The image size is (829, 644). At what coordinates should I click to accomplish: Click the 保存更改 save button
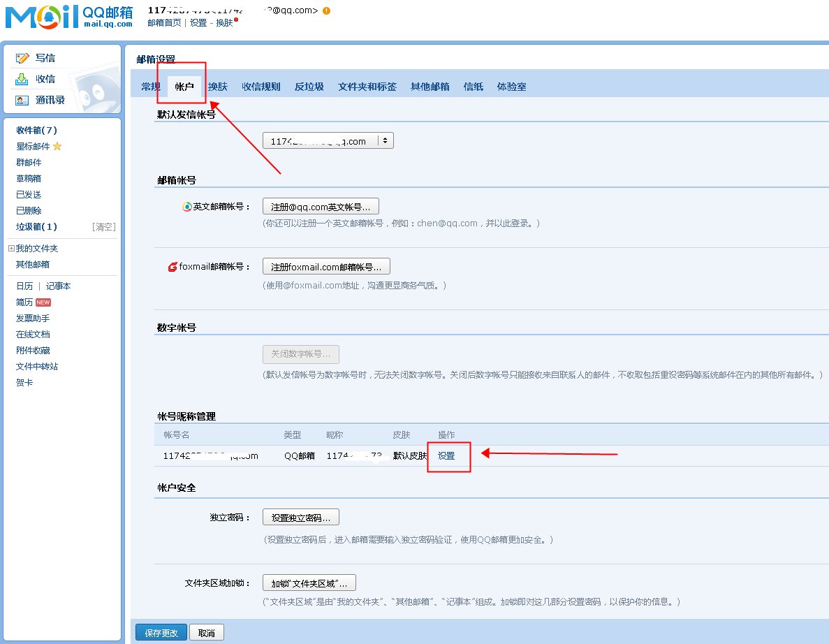161,631
